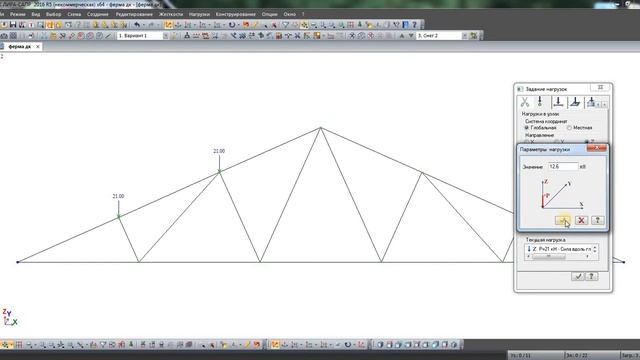Click the support constraint icon after Вариант 1
The height and width of the screenshot is (360, 640).
pyautogui.click(x=187, y=36)
